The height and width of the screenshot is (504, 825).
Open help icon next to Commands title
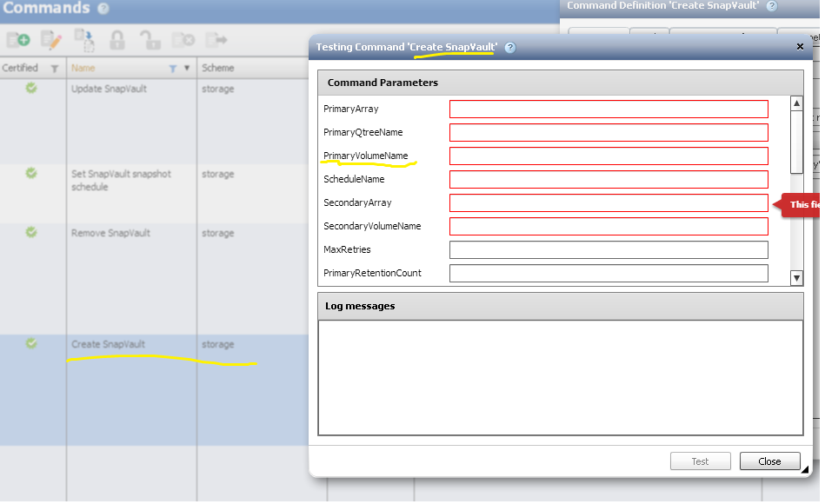(103, 9)
